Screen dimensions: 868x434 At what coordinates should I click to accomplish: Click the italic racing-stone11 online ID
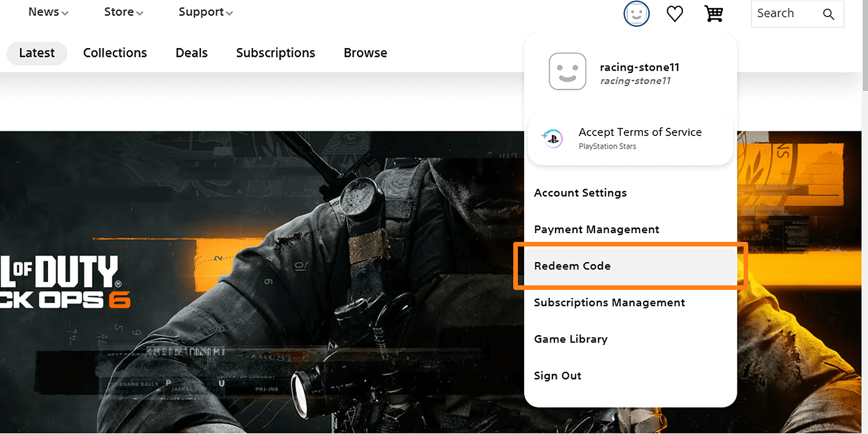[635, 81]
